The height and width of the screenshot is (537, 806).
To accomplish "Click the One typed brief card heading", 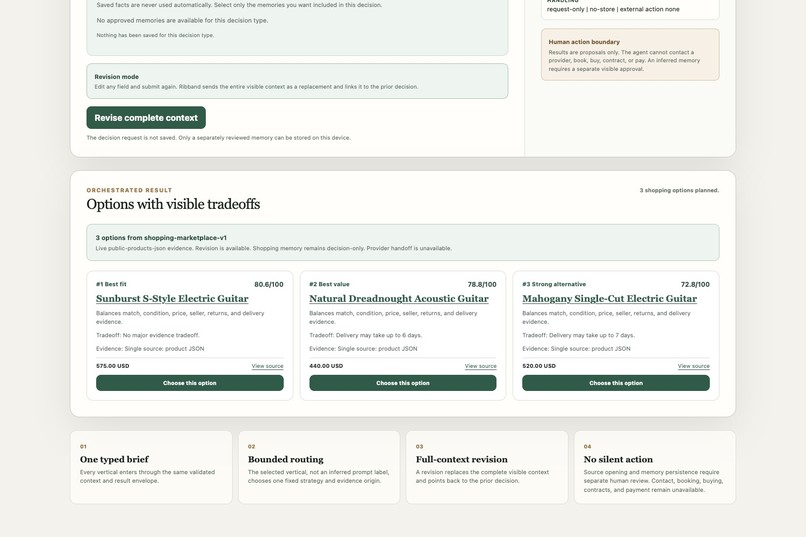I will click(114, 459).
